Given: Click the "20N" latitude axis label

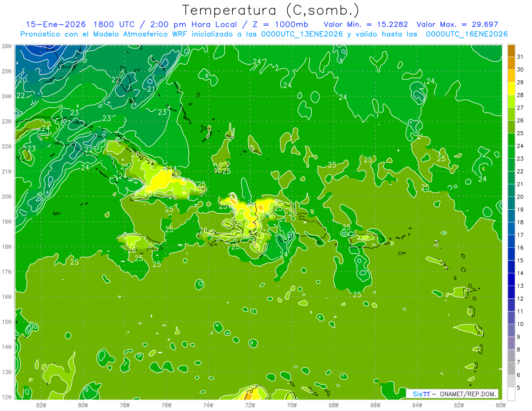Looking at the screenshot, I should (x=6, y=196).
